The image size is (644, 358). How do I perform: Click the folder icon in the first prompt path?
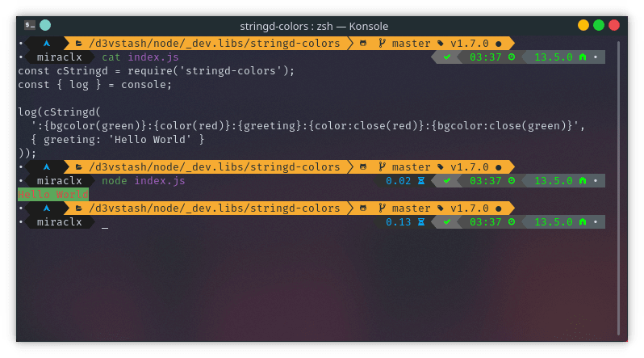(x=79, y=43)
